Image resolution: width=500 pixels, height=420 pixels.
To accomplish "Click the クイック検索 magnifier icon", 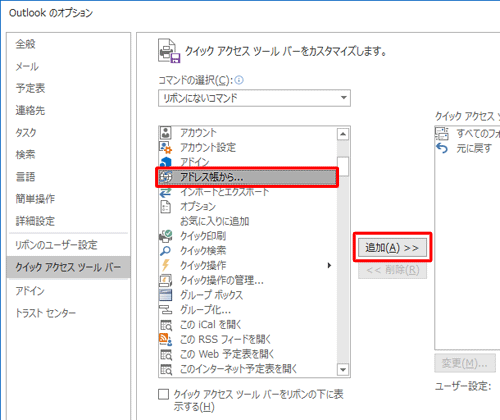I will (166, 251).
